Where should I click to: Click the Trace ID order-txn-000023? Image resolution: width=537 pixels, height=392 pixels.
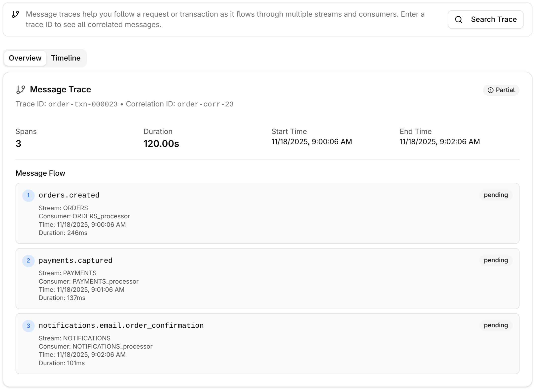point(83,104)
